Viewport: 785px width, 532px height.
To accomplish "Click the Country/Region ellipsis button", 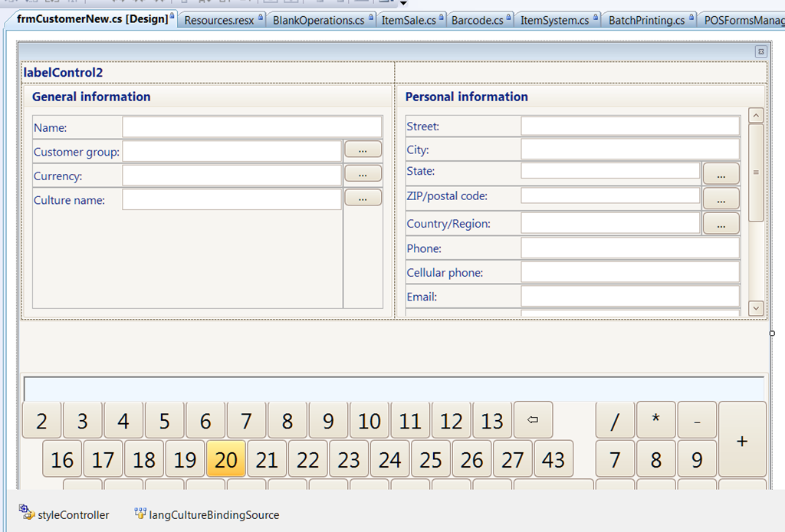I will pyautogui.click(x=721, y=224).
